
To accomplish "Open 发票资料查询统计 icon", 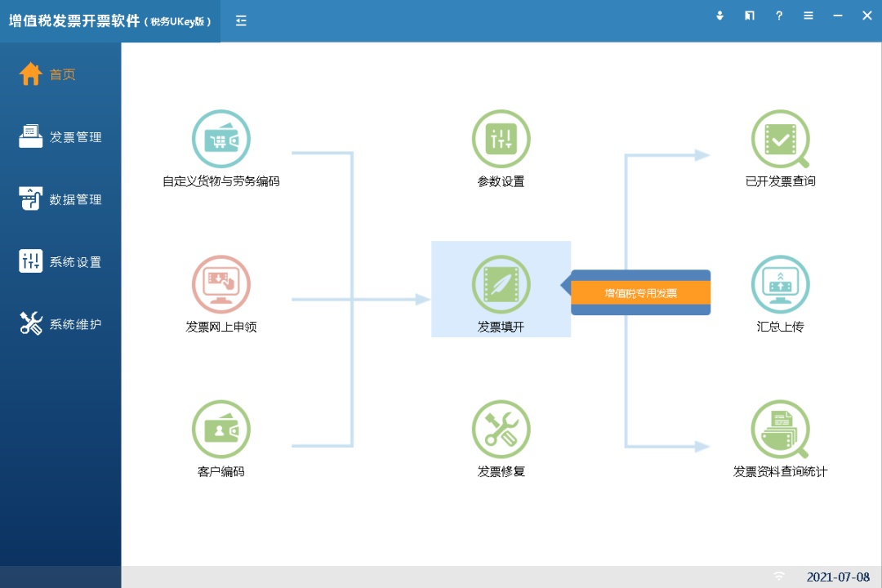I will [x=780, y=429].
